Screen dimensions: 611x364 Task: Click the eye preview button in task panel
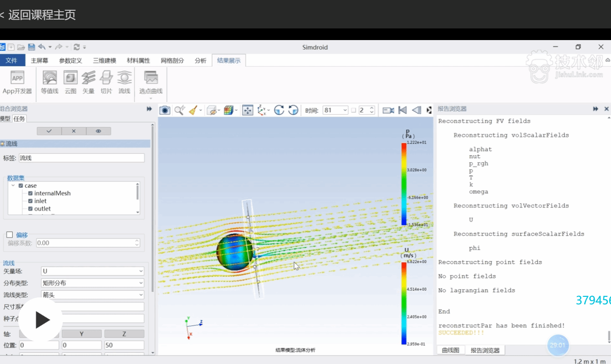click(x=98, y=131)
